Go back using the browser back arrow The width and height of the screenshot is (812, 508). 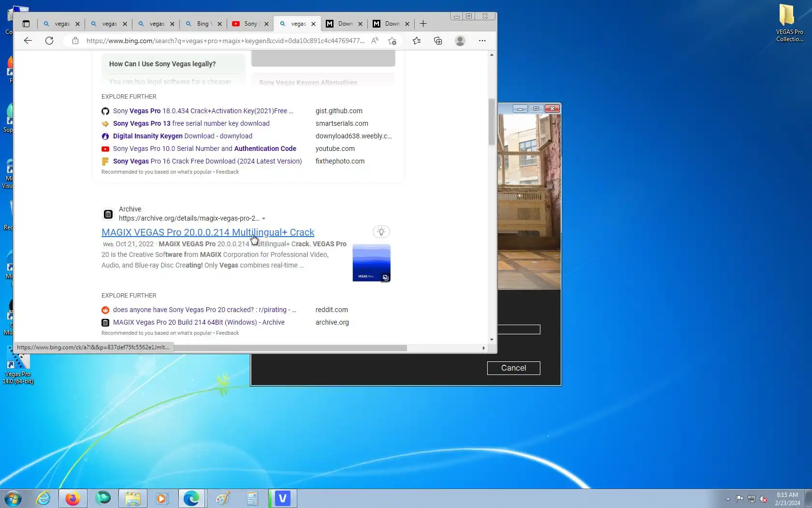[x=28, y=41]
